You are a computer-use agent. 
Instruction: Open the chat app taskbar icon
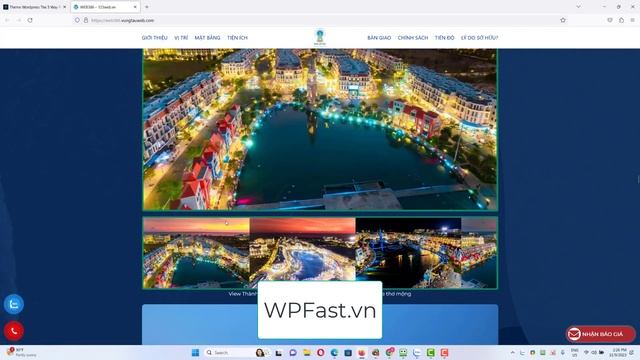click(293, 352)
